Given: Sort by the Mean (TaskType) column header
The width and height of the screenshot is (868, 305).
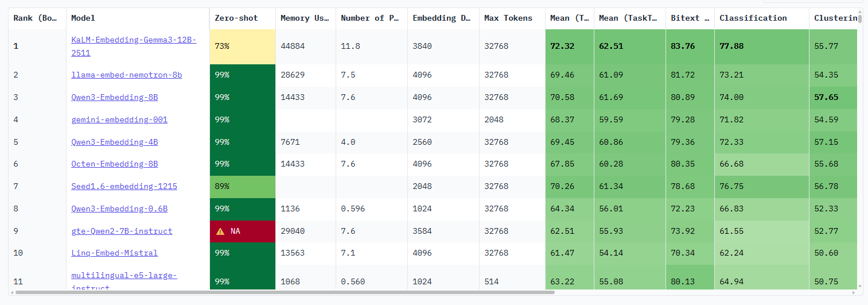Looking at the screenshot, I should tap(630, 18).
